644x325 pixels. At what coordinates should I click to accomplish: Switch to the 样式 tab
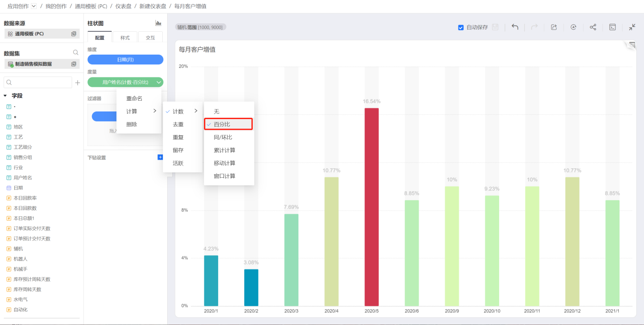[x=125, y=38]
